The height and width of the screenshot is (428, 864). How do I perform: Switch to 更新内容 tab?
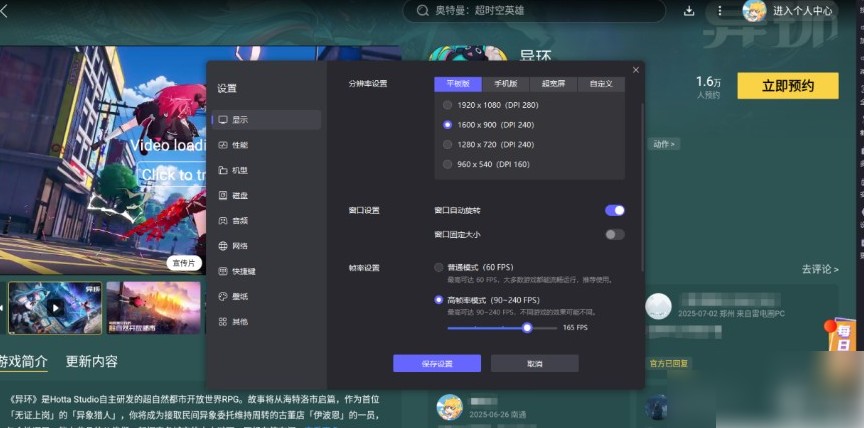click(92, 361)
